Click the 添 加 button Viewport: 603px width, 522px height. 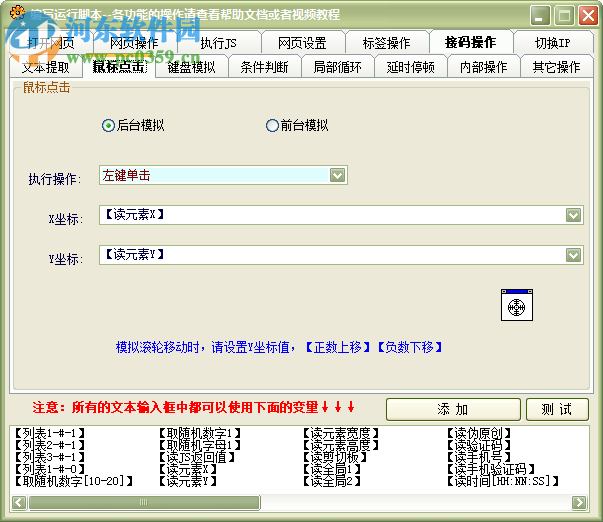[x=453, y=409]
